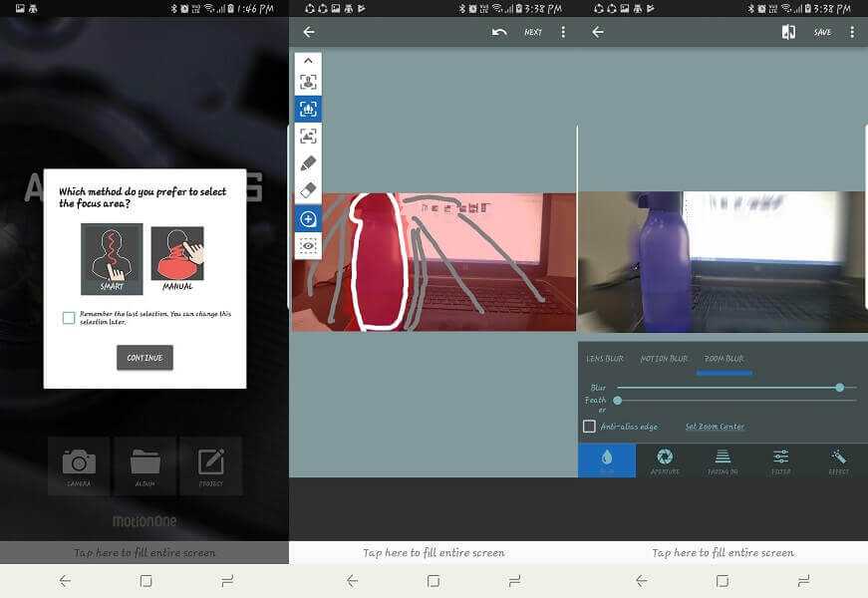Select the portrait focus selection tool
The image size is (868, 598).
308,82
